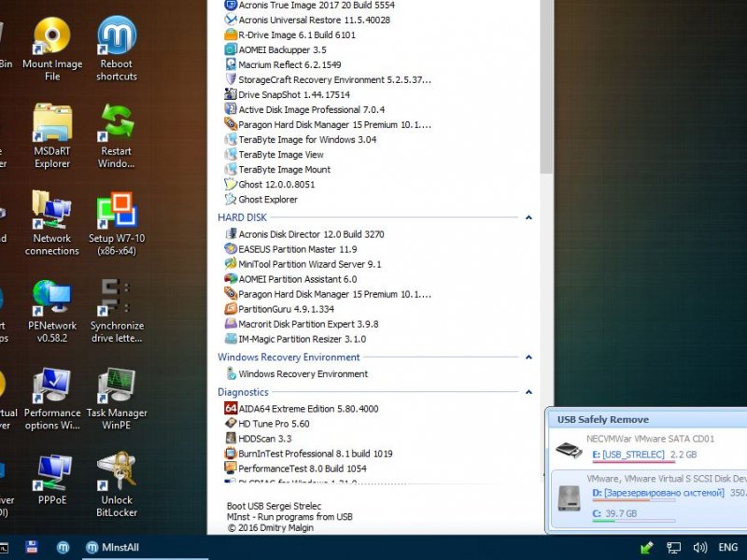Select StorageCraft Recovery Environment entry
Viewport: 747px width, 560px height.
click(328, 79)
